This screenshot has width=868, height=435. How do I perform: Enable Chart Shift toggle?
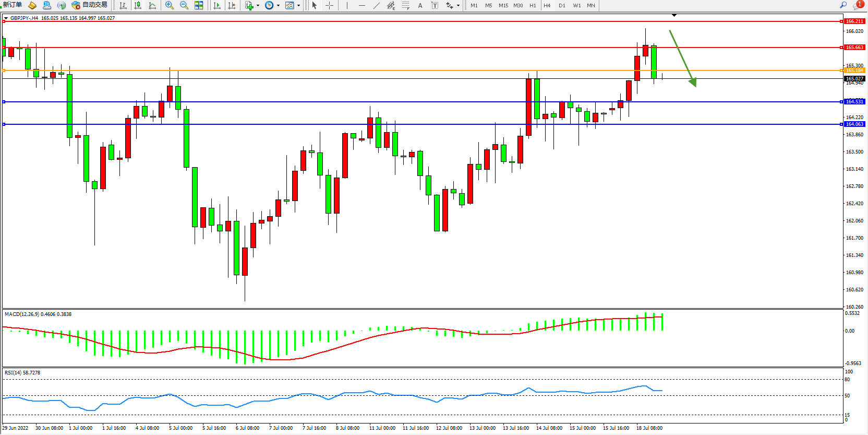[x=232, y=5]
